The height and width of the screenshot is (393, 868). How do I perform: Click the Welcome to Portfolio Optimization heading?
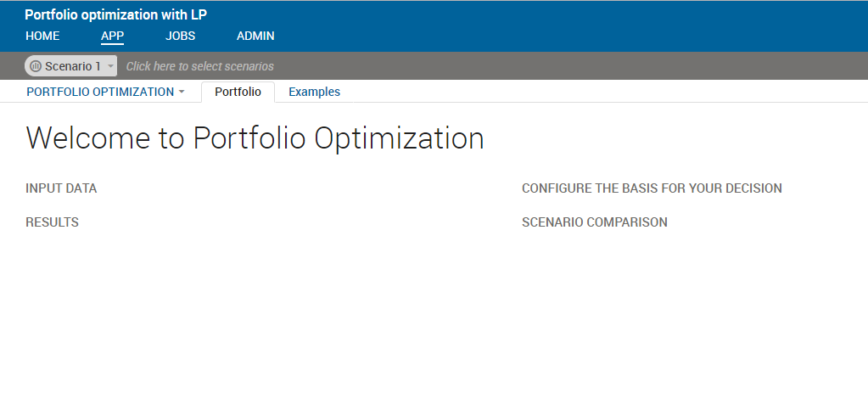click(x=255, y=138)
